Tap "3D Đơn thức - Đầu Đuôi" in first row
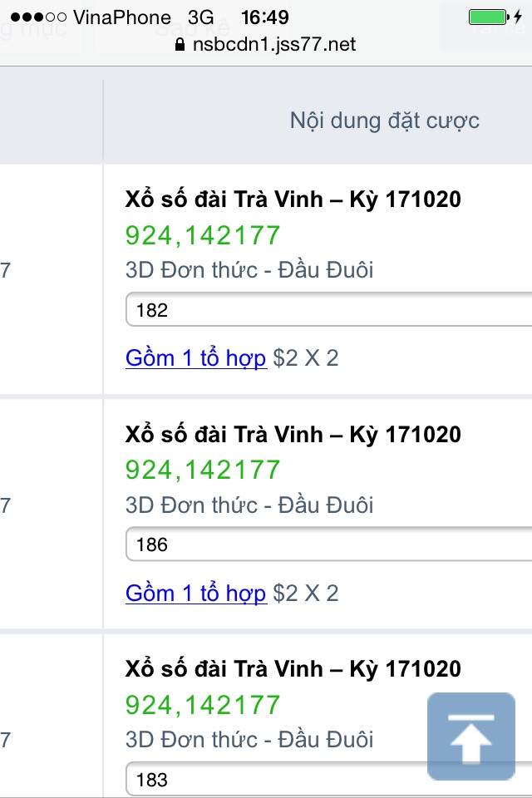 click(249, 270)
